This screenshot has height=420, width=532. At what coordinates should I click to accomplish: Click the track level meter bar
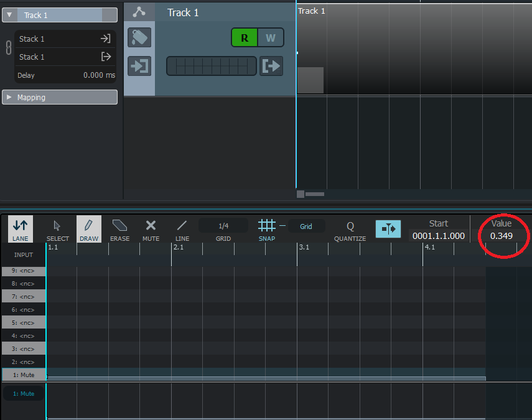click(x=212, y=66)
